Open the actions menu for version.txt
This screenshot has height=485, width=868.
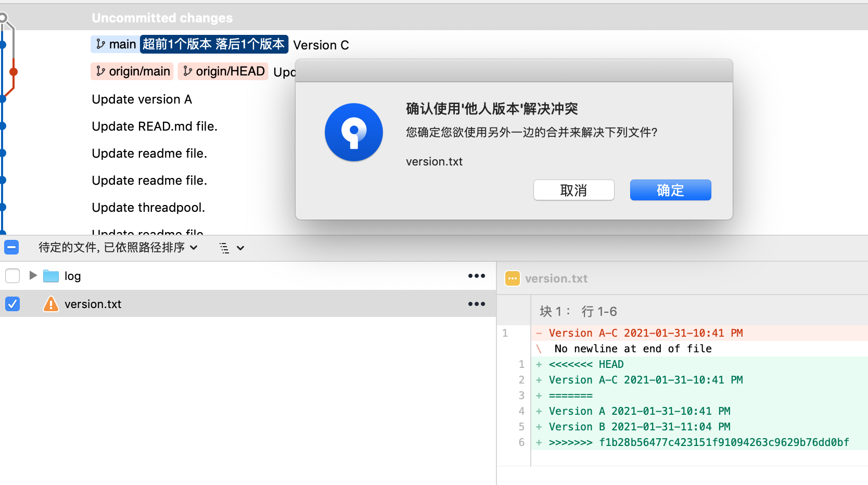pos(476,304)
